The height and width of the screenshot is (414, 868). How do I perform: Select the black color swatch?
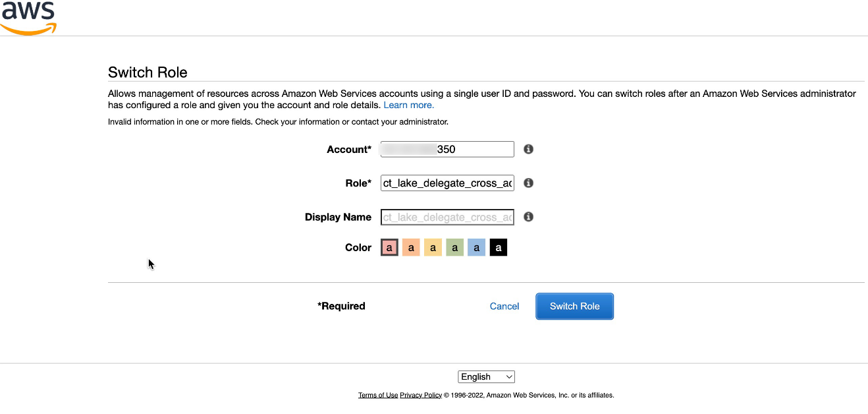coord(498,247)
